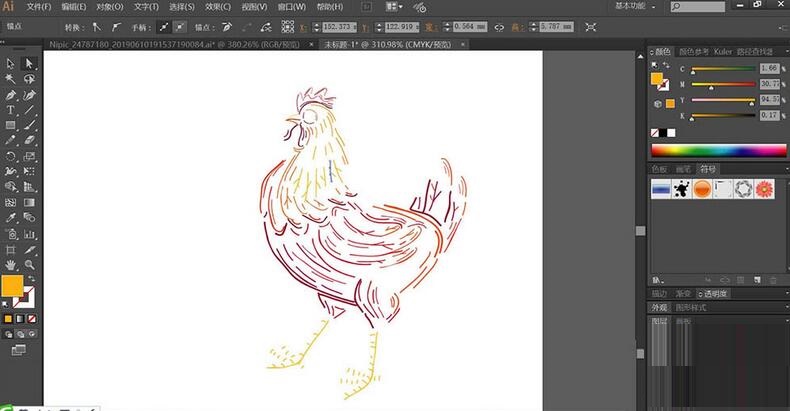Click the C value input field
This screenshot has height=411, width=790.
click(x=768, y=68)
